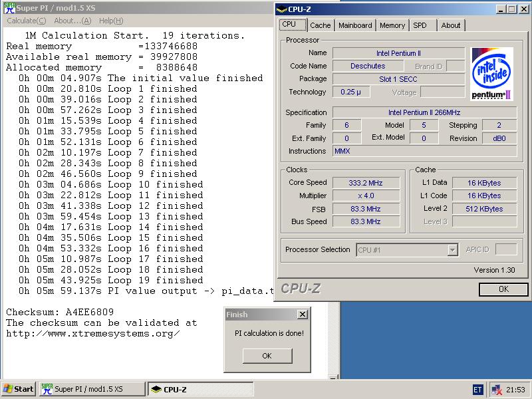Image resolution: width=532 pixels, height=399 pixels.
Task: Click the Intel Inside Pentium II logo
Action: point(492,74)
